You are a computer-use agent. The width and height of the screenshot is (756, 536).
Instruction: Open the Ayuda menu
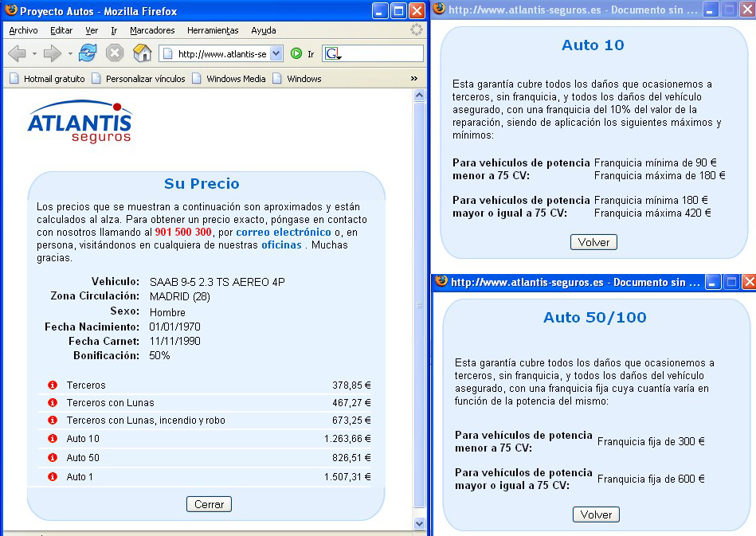point(264,30)
